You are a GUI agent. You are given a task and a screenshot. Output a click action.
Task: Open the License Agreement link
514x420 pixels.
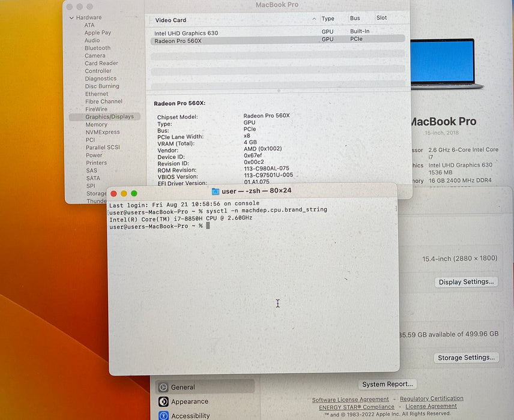431,406
